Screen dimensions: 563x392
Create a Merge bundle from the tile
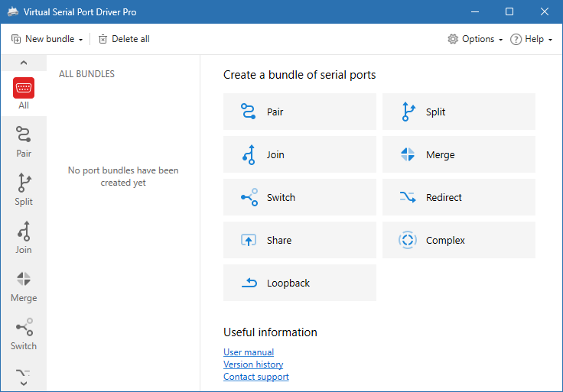[x=459, y=154]
